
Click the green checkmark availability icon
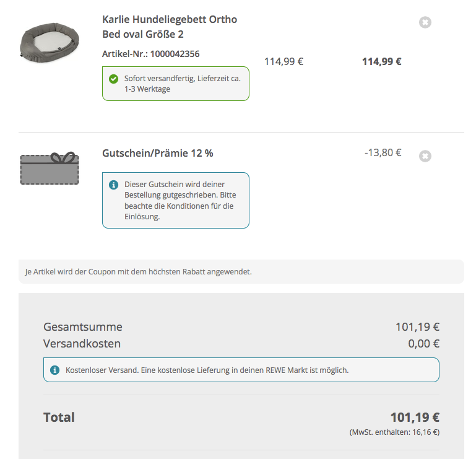pyautogui.click(x=113, y=79)
